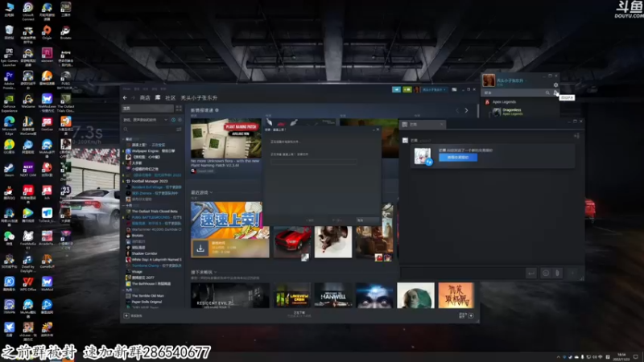Click the chat send/enter button
This screenshot has height=362, width=644.
pos(531,273)
